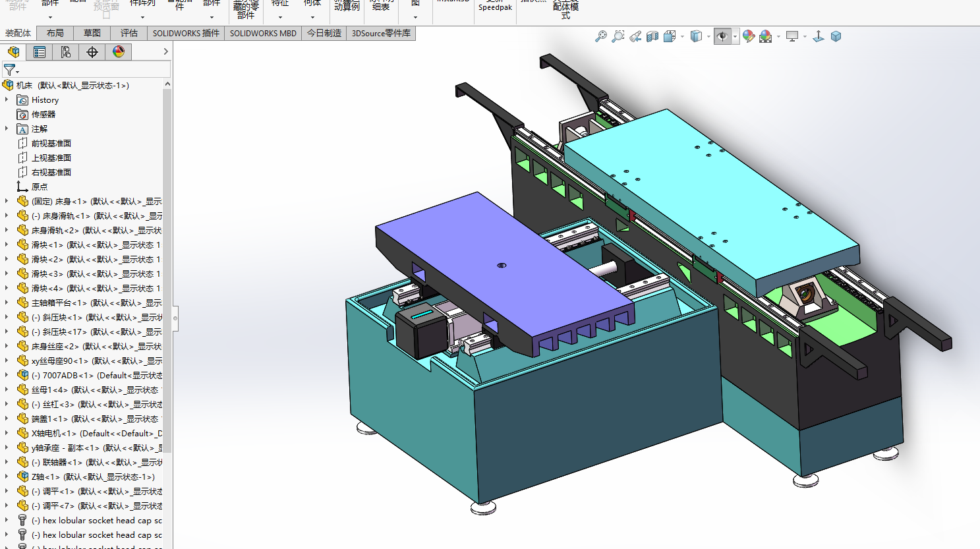Click the tree filter funnel icon
The width and height of the screenshot is (980, 549).
click(x=9, y=69)
